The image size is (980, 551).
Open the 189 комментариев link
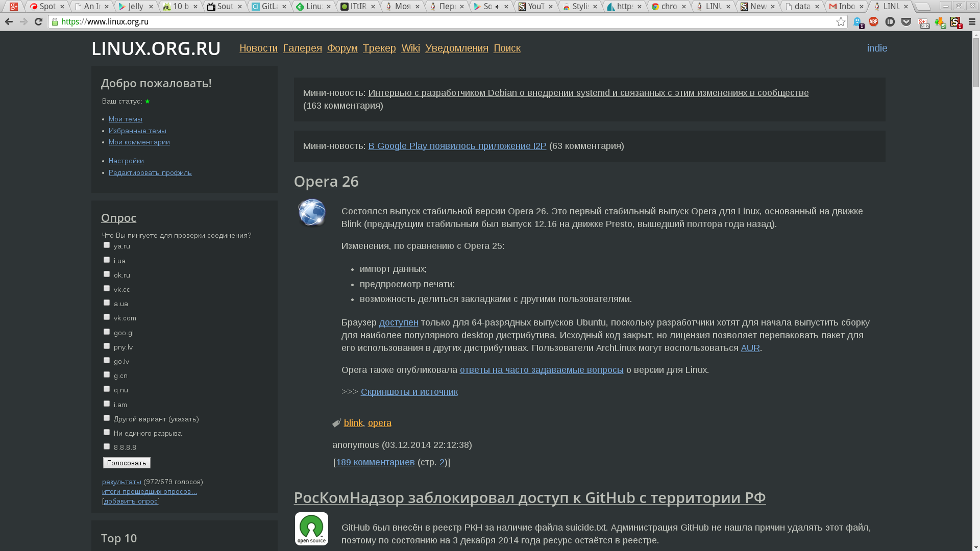pyautogui.click(x=375, y=462)
